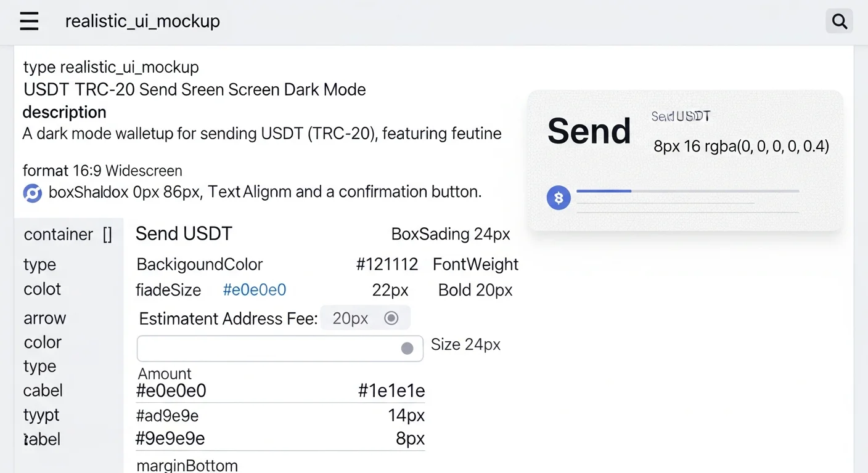Click the bold description heading

64,112
